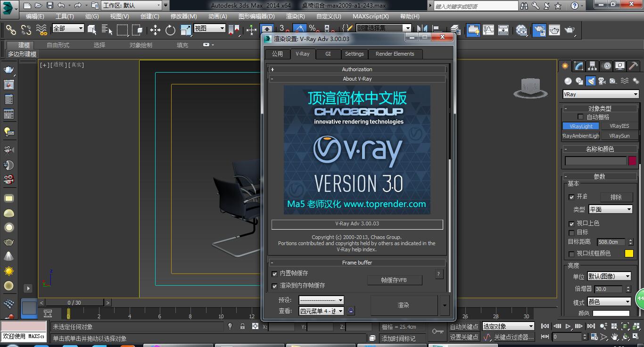The image size is (644, 347).
Task: Select the Space Warps category icon
Action: [625, 81]
